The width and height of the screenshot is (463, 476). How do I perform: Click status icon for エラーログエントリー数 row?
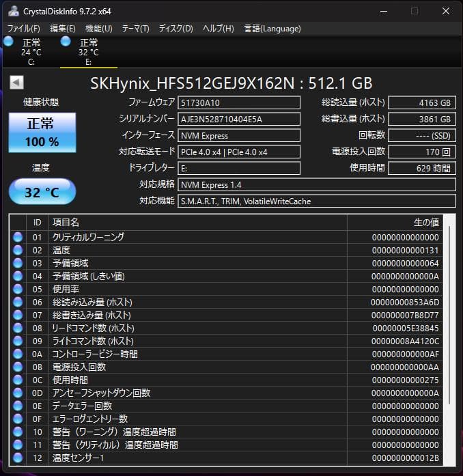[x=18, y=419]
